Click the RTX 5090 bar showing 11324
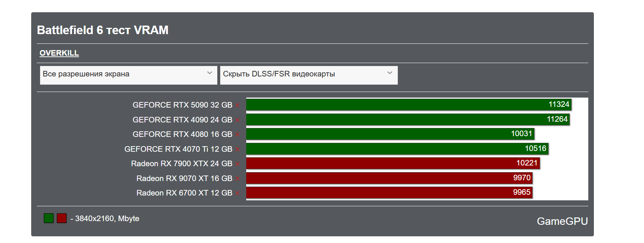Viewport: 644px width, 243px height. click(409, 105)
